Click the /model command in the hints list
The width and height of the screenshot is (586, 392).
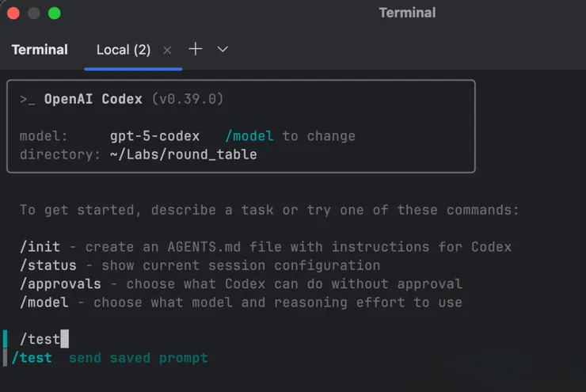coord(44,303)
